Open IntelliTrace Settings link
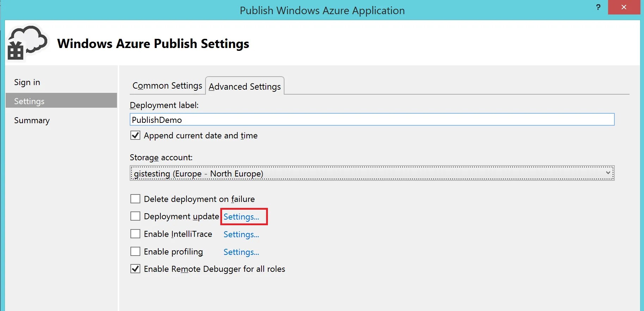Viewport: 644px width, 311px height. coord(241,234)
